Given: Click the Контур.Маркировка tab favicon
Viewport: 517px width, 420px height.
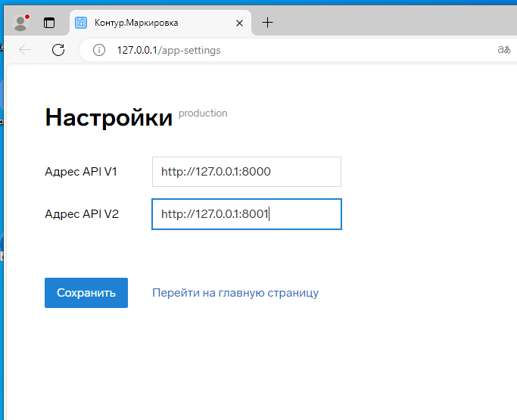Looking at the screenshot, I should (81, 23).
